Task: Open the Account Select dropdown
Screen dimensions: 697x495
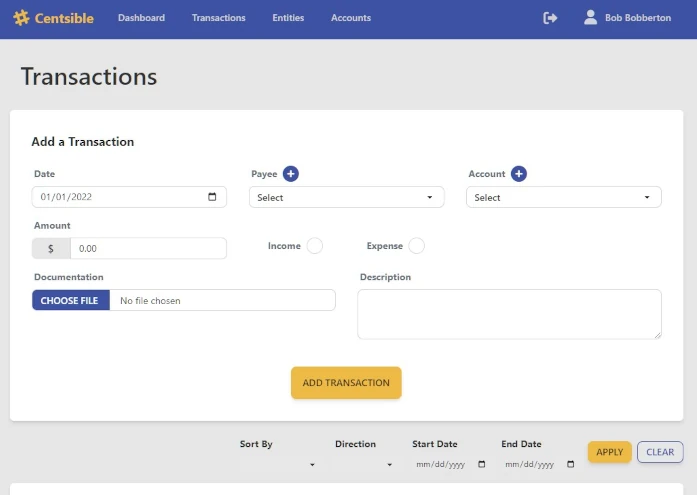Action: point(564,197)
